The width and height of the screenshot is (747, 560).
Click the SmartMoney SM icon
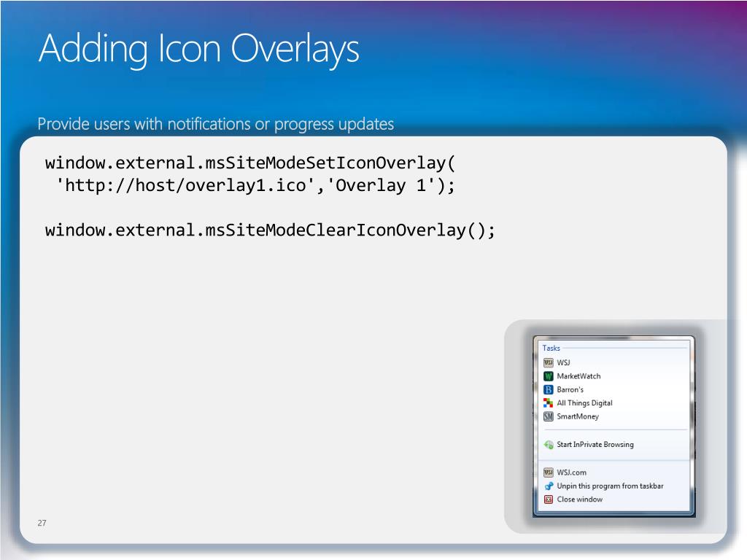click(549, 416)
